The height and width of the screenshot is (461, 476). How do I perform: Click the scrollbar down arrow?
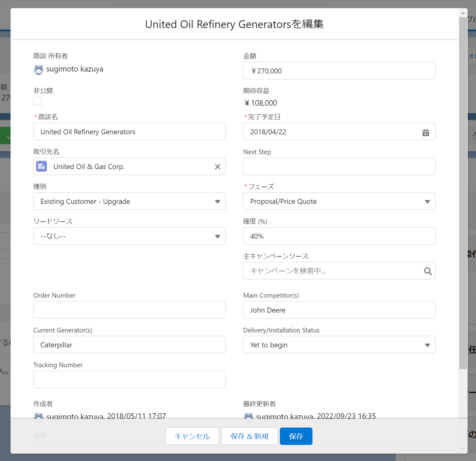click(x=463, y=449)
